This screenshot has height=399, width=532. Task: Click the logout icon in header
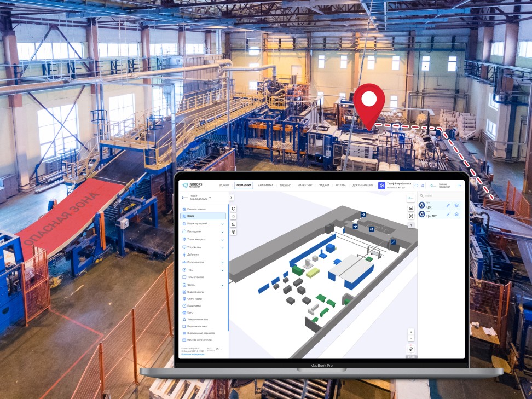pyautogui.click(x=459, y=186)
